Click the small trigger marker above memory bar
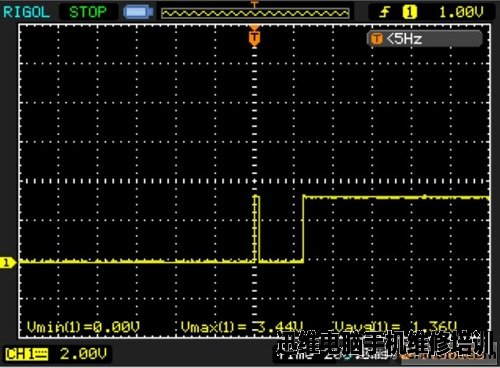Screen dimensions: 500x368 click(254, 4)
